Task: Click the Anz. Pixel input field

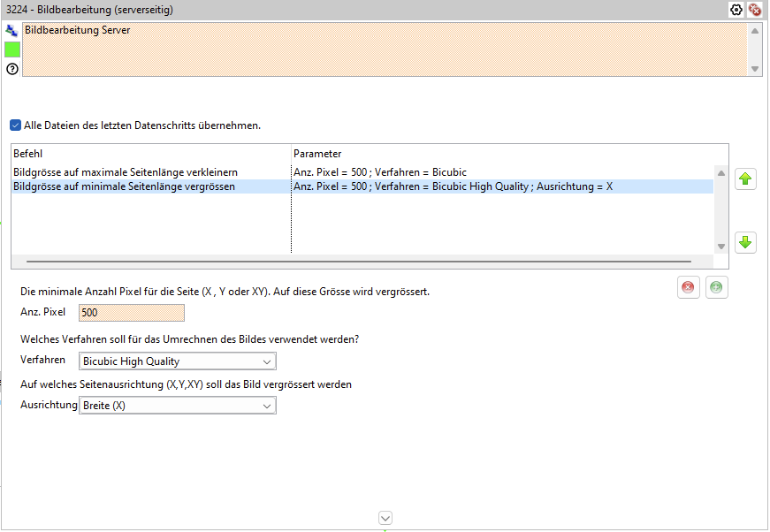Action: pos(132,312)
